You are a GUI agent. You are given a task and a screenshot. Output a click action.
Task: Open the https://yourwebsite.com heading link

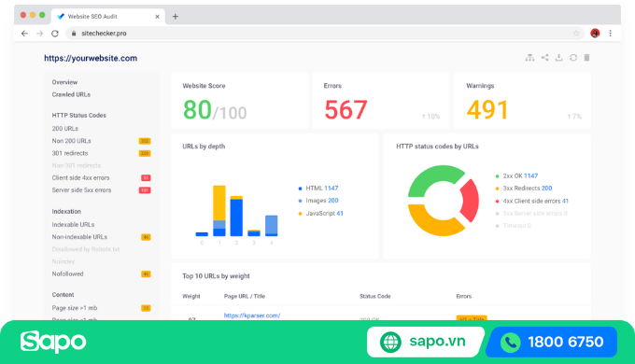tap(91, 58)
